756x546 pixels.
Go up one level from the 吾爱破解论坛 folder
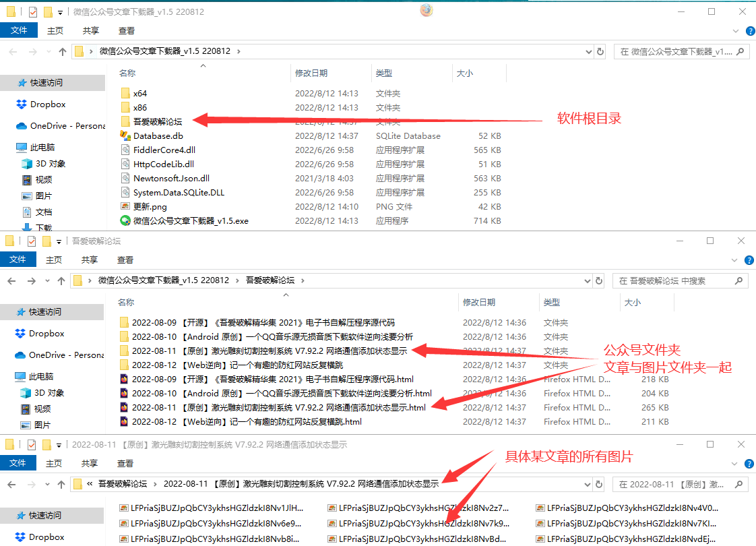61,280
